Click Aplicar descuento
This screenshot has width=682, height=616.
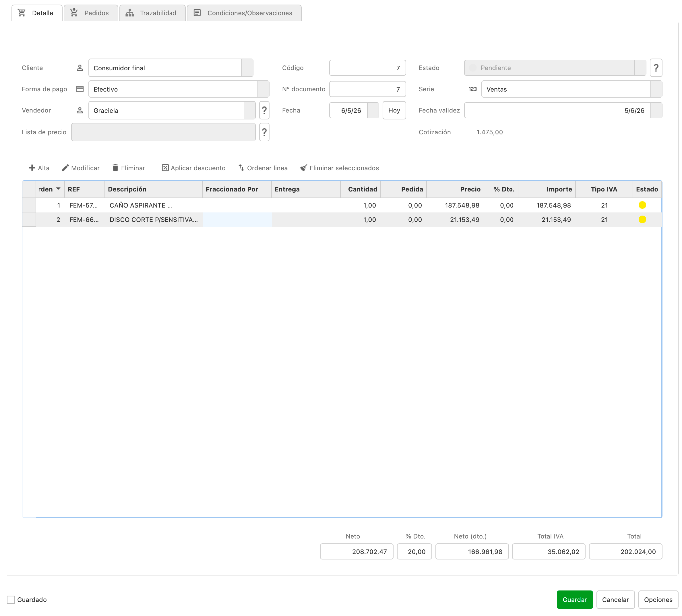193,168
